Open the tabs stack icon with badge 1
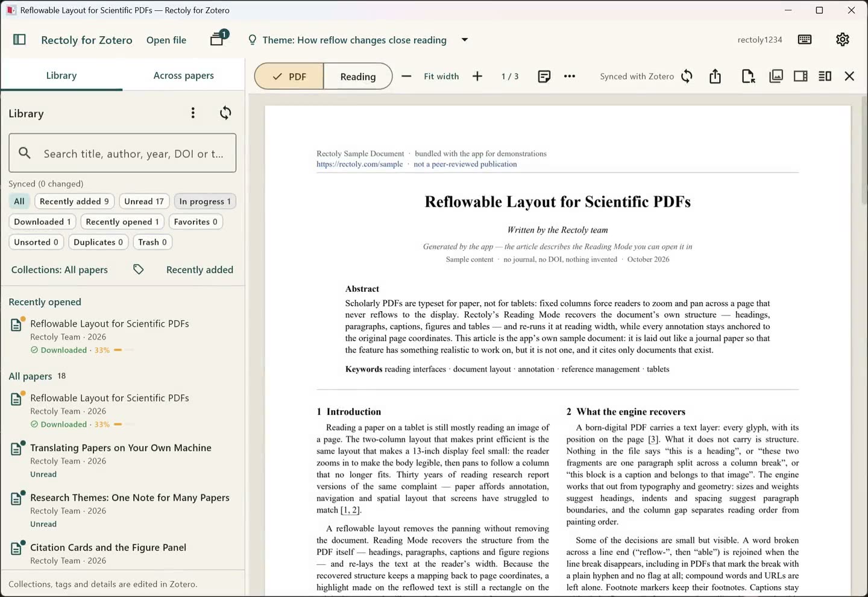Screen dimensions: 868x597 (x=218, y=39)
